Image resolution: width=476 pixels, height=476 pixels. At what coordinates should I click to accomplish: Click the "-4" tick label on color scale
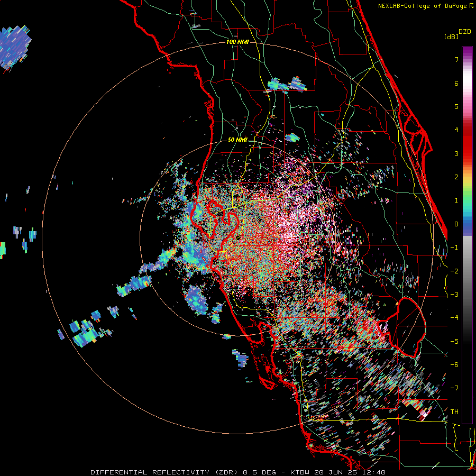pyautogui.click(x=454, y=318)
